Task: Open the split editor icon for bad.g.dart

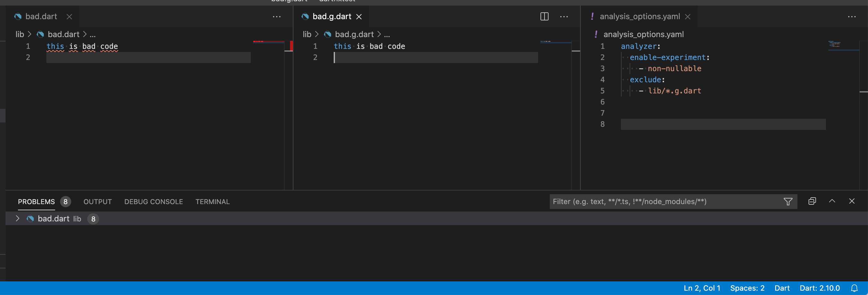Action: [x=545, y=16]
